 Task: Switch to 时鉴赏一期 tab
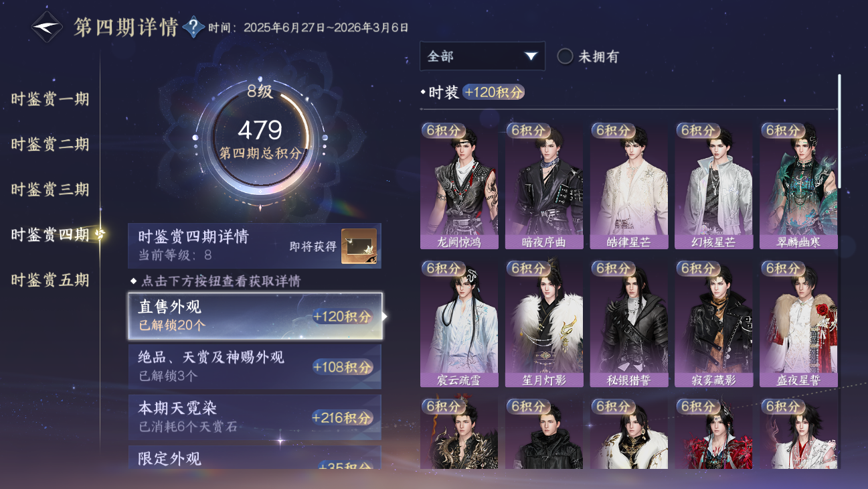[50, 99]
